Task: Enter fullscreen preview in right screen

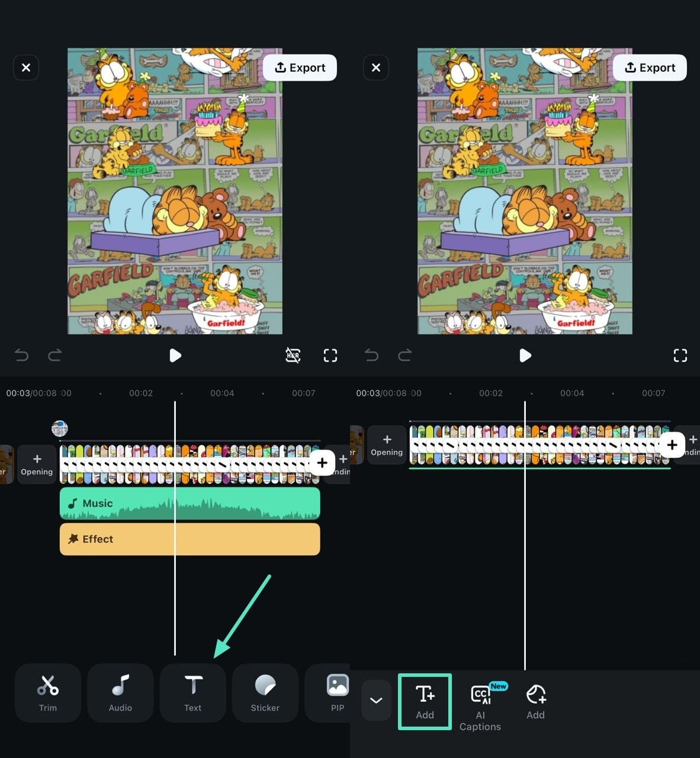Action: click(680, 355)
